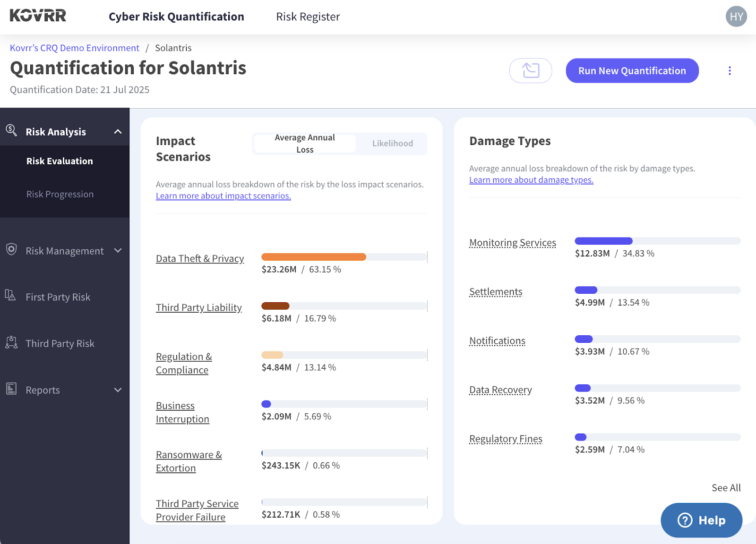Click the Risk Management shield icon
Image resolution: width=756 pixels, height=544 pixels.
click(x=11, y=249)
